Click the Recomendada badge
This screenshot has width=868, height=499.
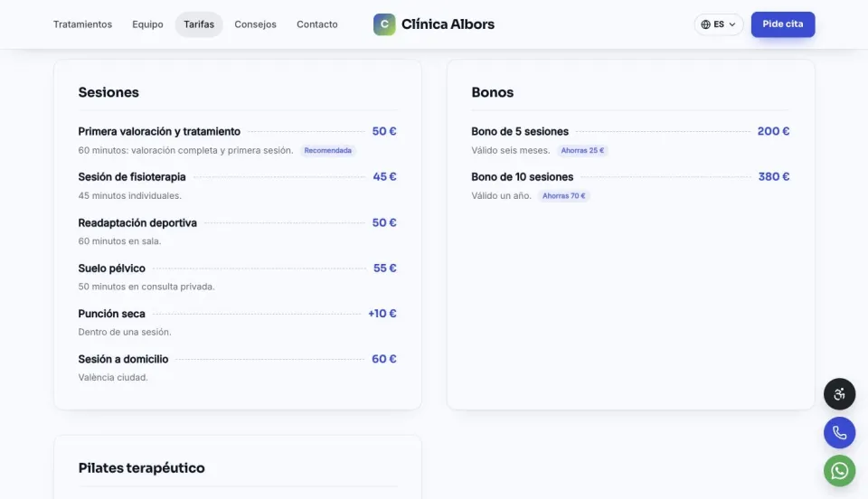pyautogui.click(x=327, y=150)
